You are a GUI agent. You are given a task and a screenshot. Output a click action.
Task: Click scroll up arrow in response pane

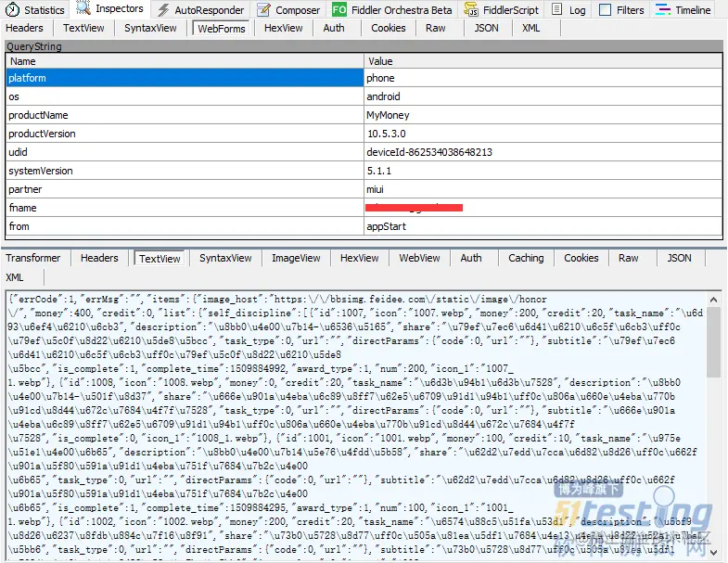(713, 300)
